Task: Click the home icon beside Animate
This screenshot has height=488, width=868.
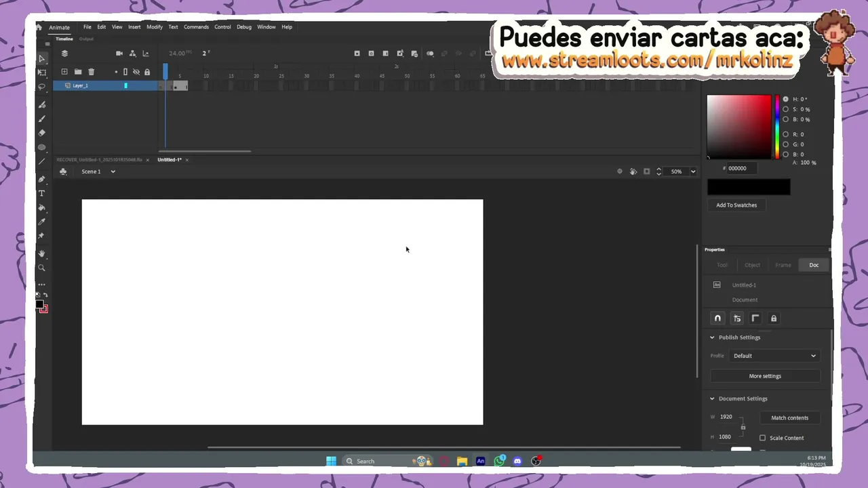Action: 39,27
